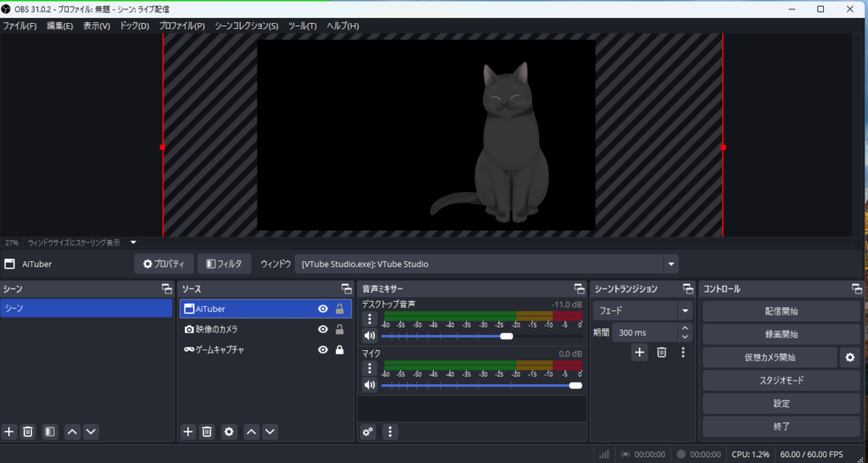Open the ファイル menu
This screenshot has height=463, width=868.
point(19,25)
